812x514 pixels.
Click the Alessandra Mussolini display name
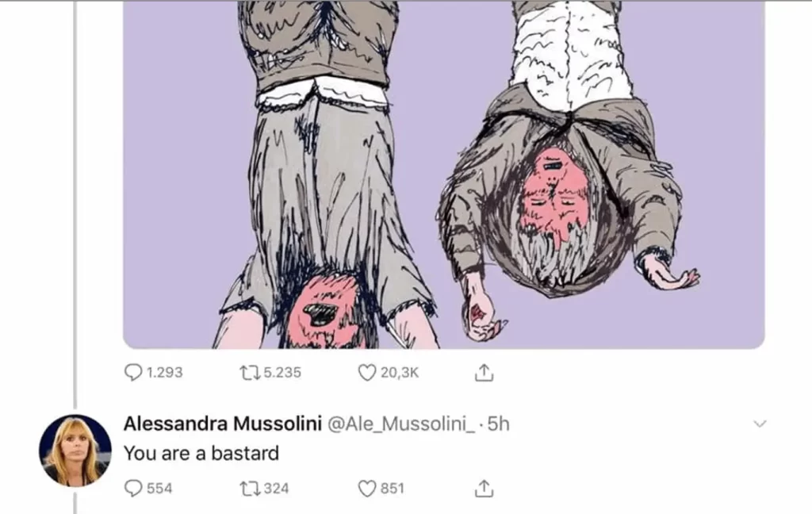(x=223, y=424)
